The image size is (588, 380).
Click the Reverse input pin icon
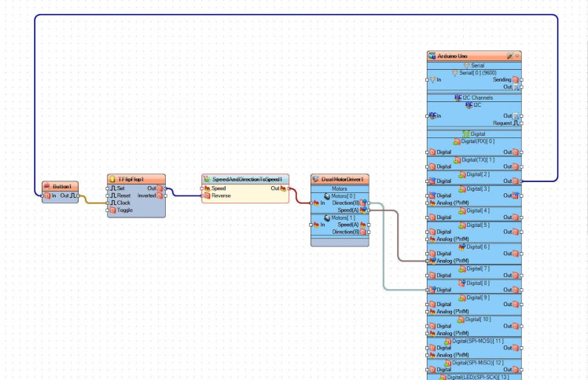click(207, 195)
